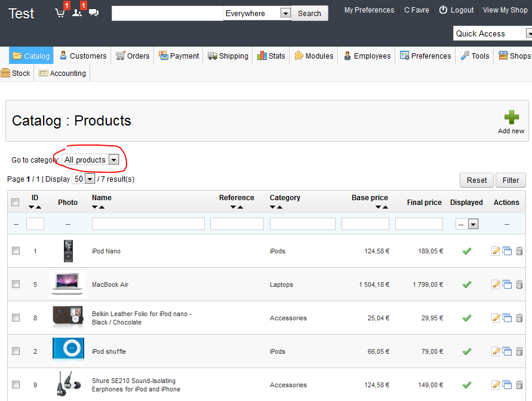The height and width of the screenshot is (401, 532).
Task: Duplicate the MacBook Air product
Action: click(x=507, y=284)
